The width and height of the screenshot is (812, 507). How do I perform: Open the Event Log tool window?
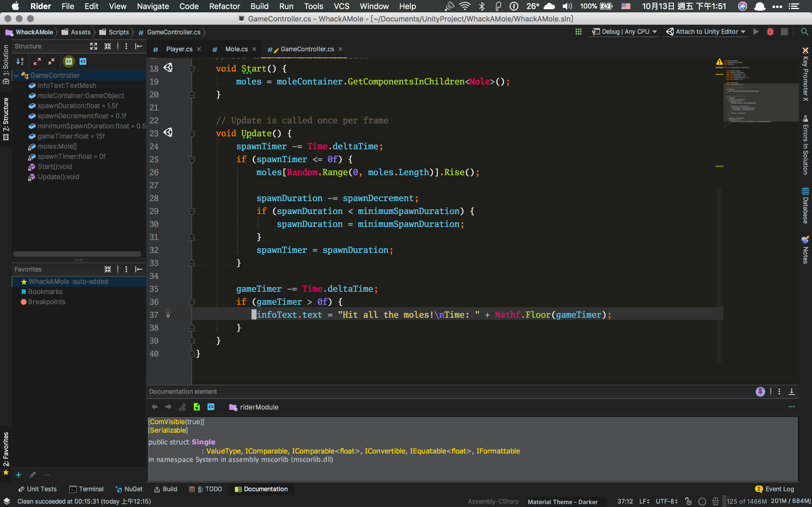pos(775,489)
